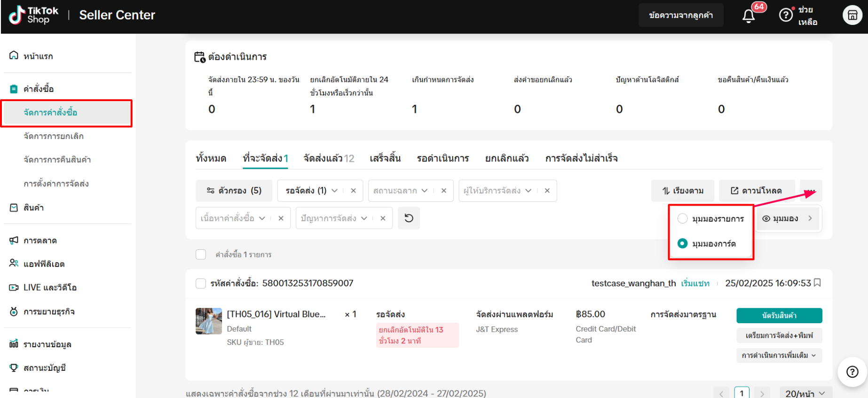Open จัดการการคืนสินค้า in sidebar
This screenshot has width=868, height=398.
[x=57, y=159]
